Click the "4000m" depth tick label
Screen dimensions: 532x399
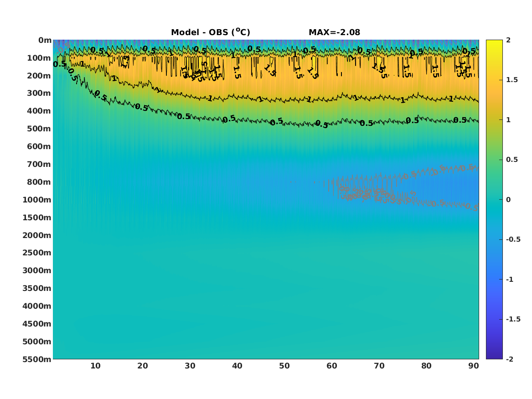tap(37, 306)
